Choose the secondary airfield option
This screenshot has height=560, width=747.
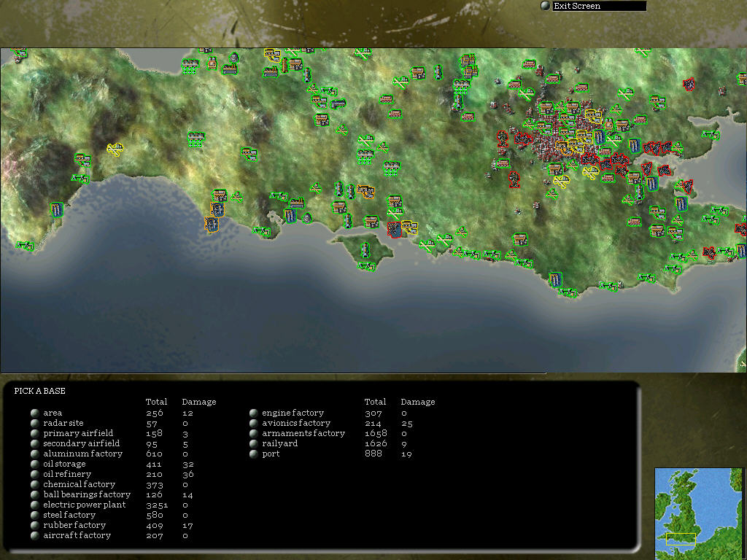coord(35,443)
